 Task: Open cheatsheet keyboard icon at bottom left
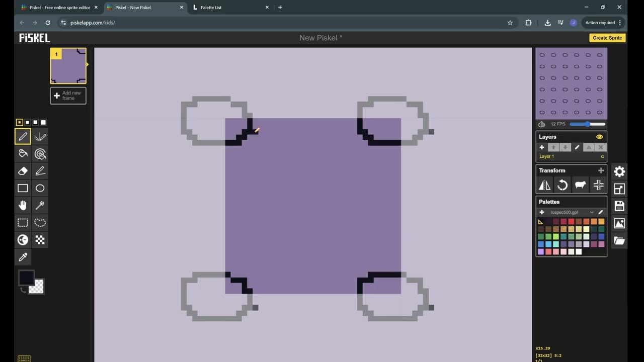pos(24,358)
